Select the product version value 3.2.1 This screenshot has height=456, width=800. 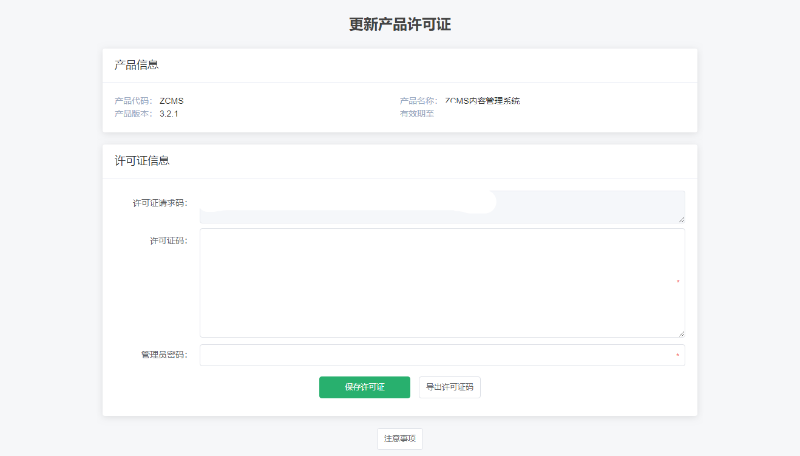[x=169, y=114]
